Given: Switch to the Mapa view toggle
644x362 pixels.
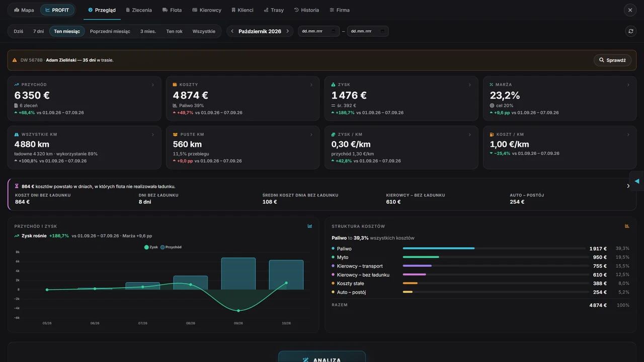Looking at the screenshot, I should pyautogui.click(x=24, y=10).
